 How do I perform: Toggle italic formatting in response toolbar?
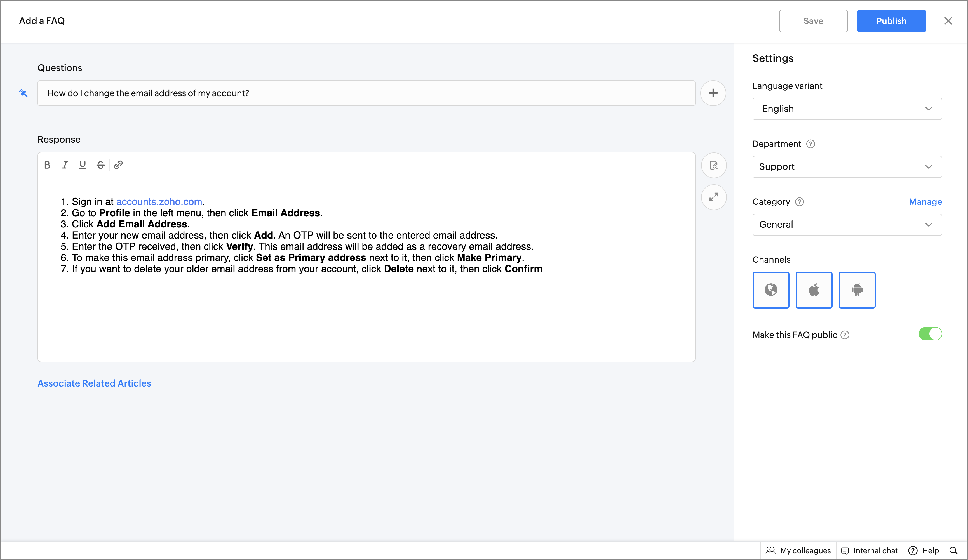(x=65, y=165)
